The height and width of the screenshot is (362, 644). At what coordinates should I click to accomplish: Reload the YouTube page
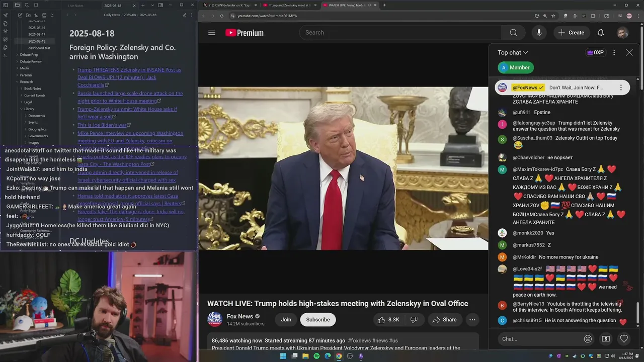pyautogui.click(x=222, y=16)
